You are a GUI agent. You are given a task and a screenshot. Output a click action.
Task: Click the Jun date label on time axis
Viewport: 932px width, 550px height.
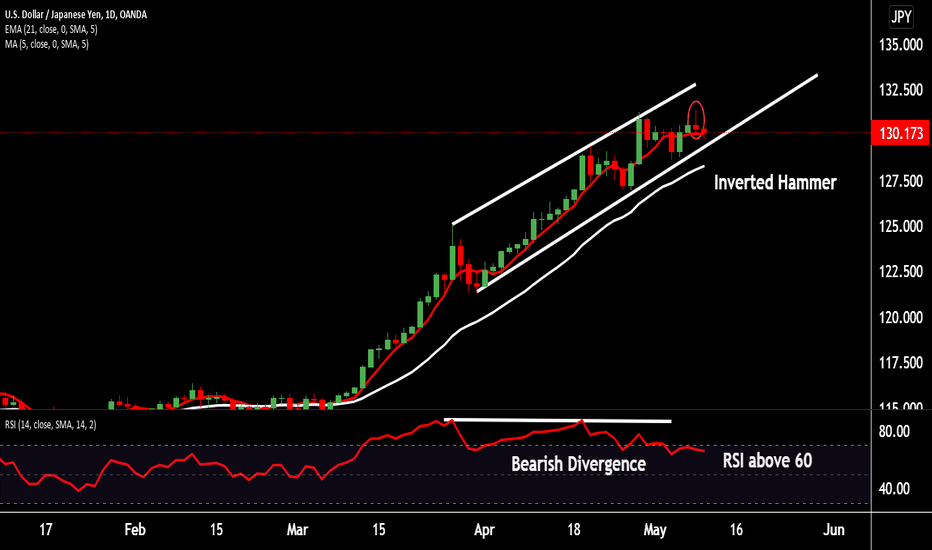point(833,529)
